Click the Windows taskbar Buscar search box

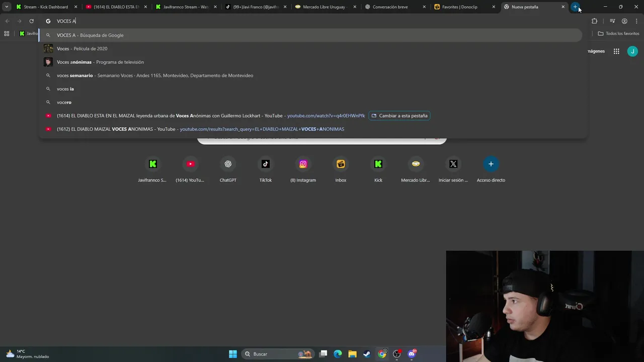pos(278,354)
